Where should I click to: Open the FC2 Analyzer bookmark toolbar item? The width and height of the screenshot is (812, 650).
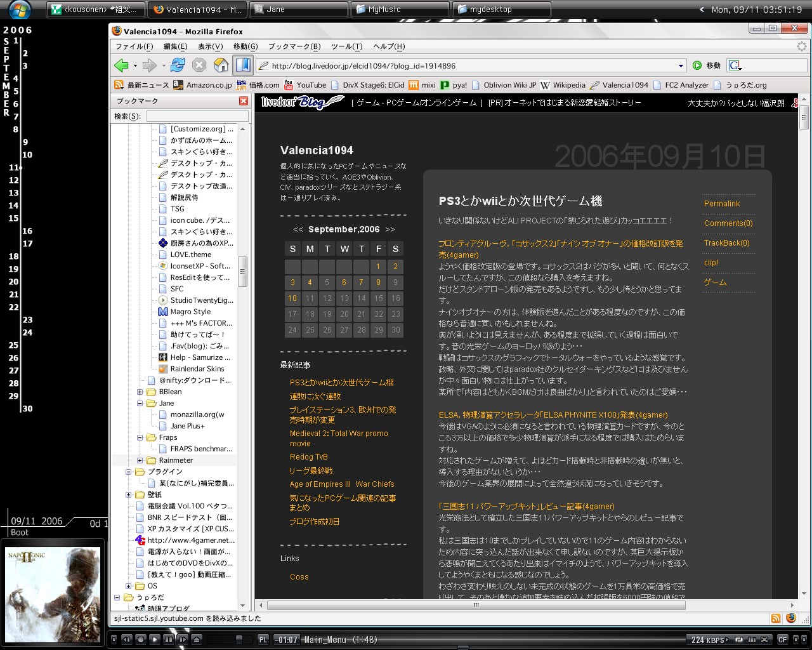point(681,85)
